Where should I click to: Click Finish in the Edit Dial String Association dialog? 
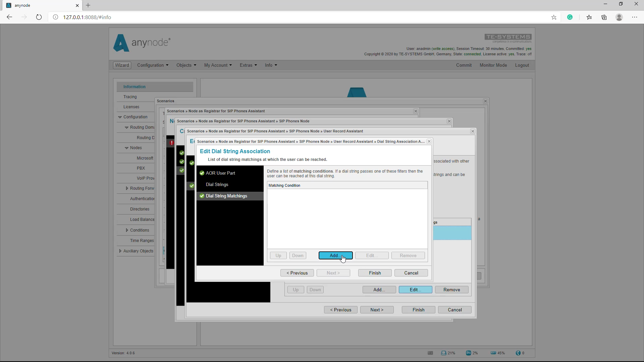(x=375, y=273)
